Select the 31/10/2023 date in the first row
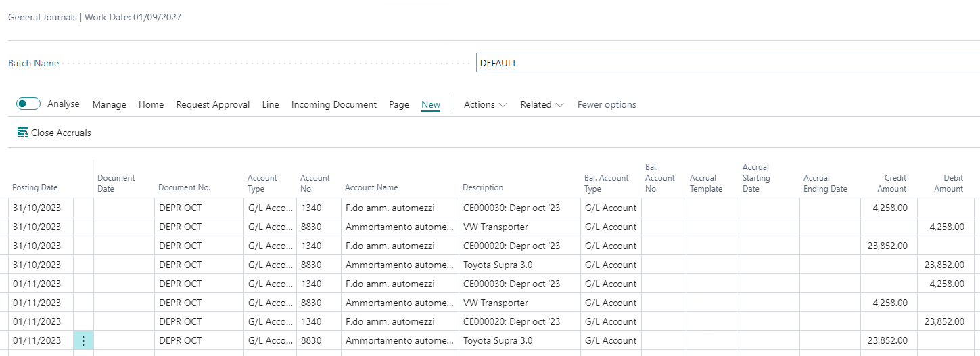The width and height of the screenshot is (980, 356). point(37,208)
